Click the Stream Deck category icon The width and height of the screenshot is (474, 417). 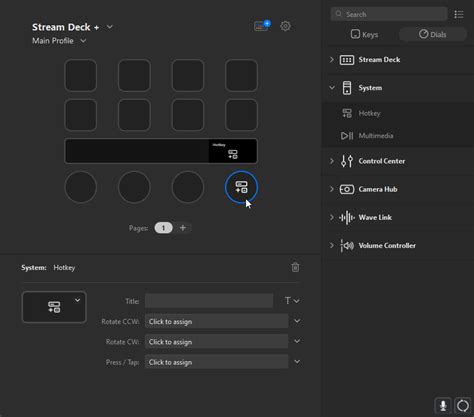pyautogui.click(x=347, y=60)
